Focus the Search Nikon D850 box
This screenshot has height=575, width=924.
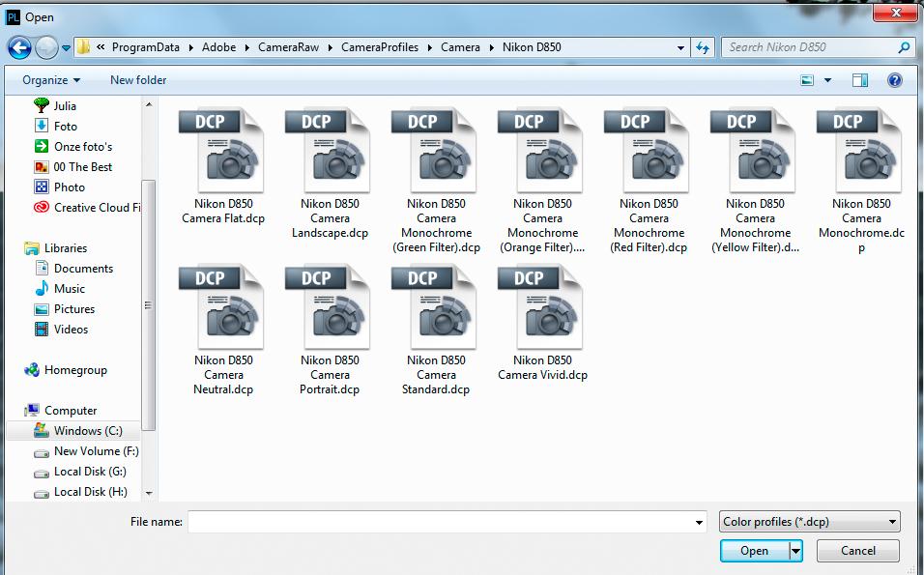810,47
